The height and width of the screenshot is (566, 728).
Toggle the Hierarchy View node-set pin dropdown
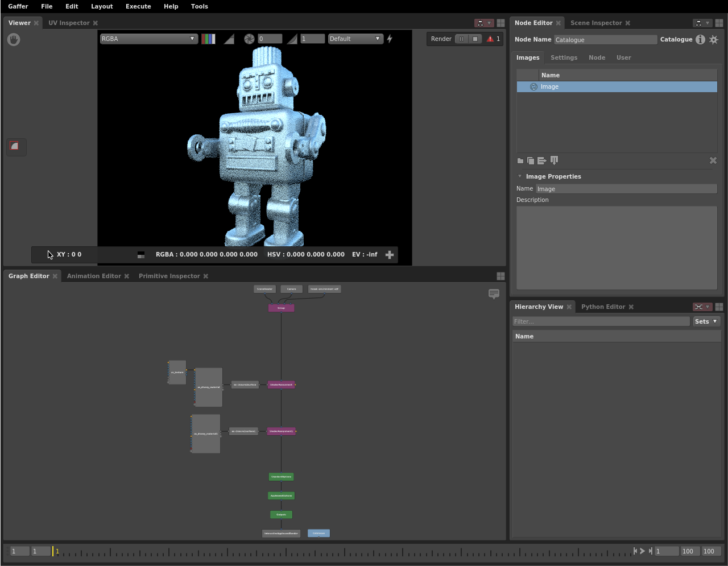(702, 307)
